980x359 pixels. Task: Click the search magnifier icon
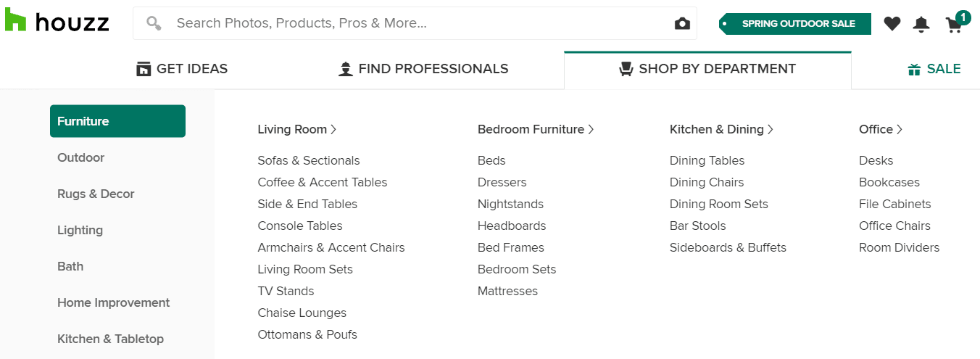[x=154, y=23]
